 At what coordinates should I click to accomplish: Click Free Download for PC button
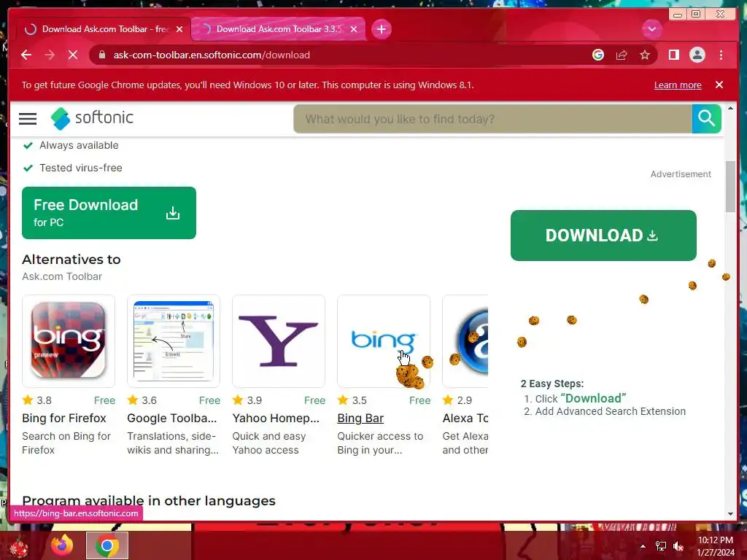(109, 213)
